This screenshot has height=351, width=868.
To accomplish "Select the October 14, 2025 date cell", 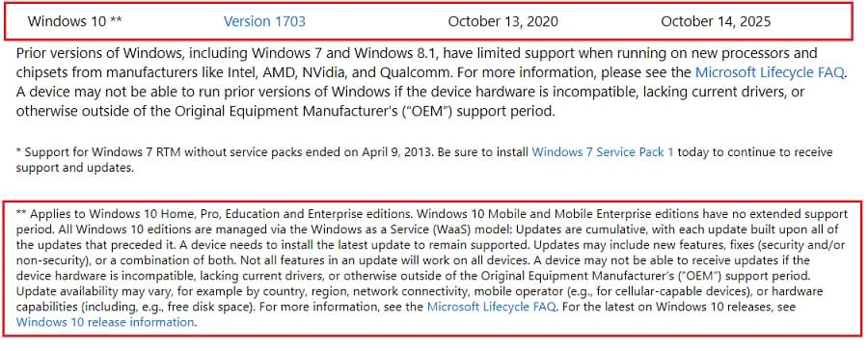I will coord(716,21).
